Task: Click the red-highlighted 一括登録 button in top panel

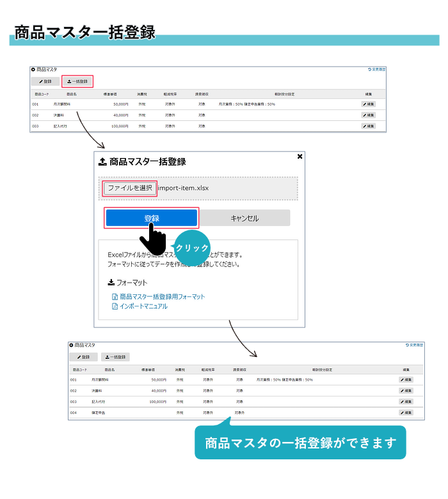Action: pos(77,82)
